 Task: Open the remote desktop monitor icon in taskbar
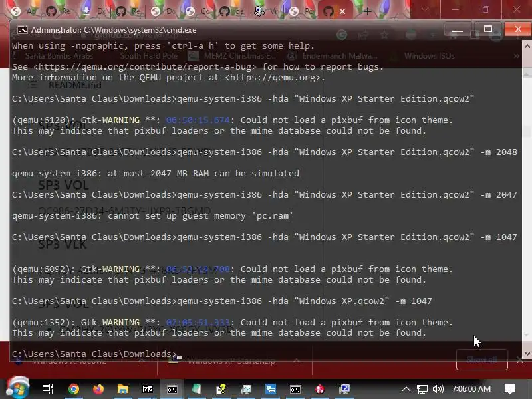coord(344,389)
